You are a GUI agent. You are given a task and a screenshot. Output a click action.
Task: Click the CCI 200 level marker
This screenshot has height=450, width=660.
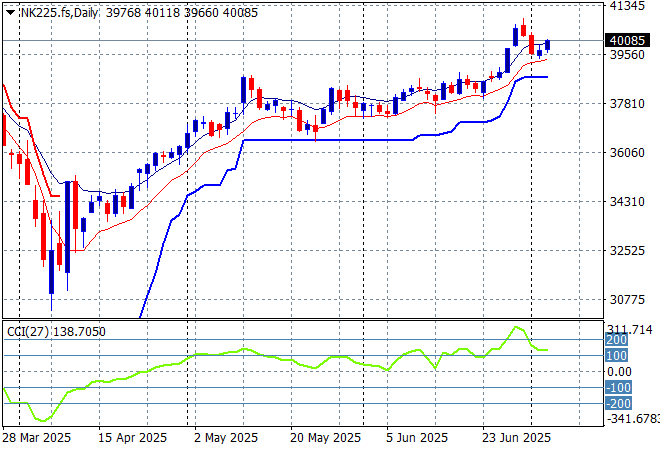(617, 340)
